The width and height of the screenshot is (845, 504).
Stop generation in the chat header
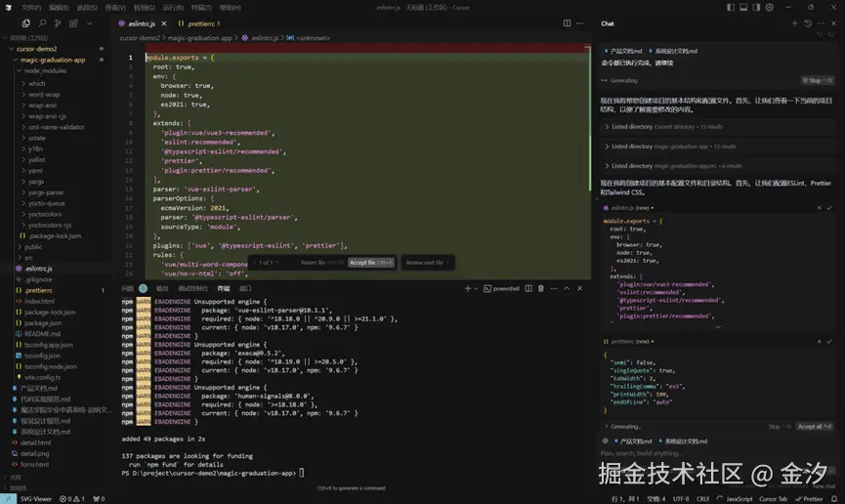(818, 80)
